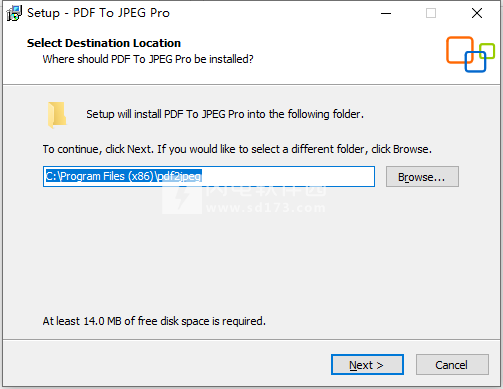Click the Select Destination Location heading
Viewport: 503px width, 389px height.
(104, 43)
